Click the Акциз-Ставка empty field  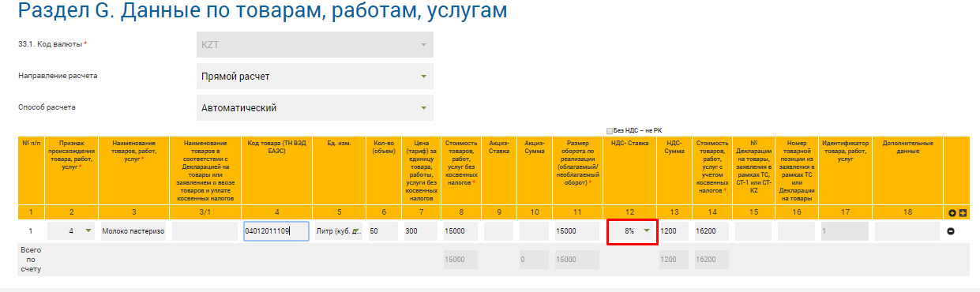(498, 231)
